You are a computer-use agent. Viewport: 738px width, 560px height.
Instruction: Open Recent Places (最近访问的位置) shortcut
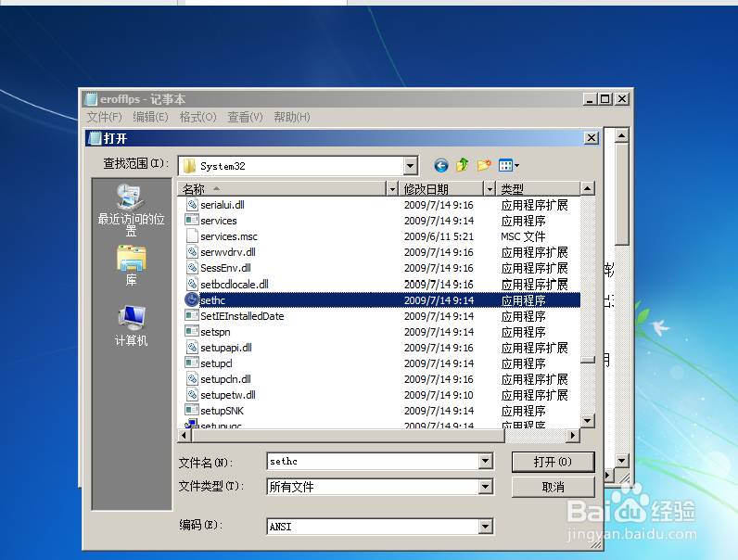pyautogui.click(x=131, y=210)
